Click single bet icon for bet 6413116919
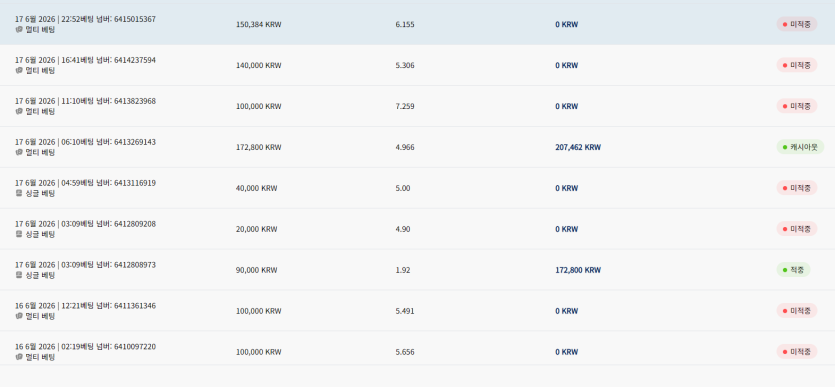This screenshot has height=387, width=835. click(19, 193)
